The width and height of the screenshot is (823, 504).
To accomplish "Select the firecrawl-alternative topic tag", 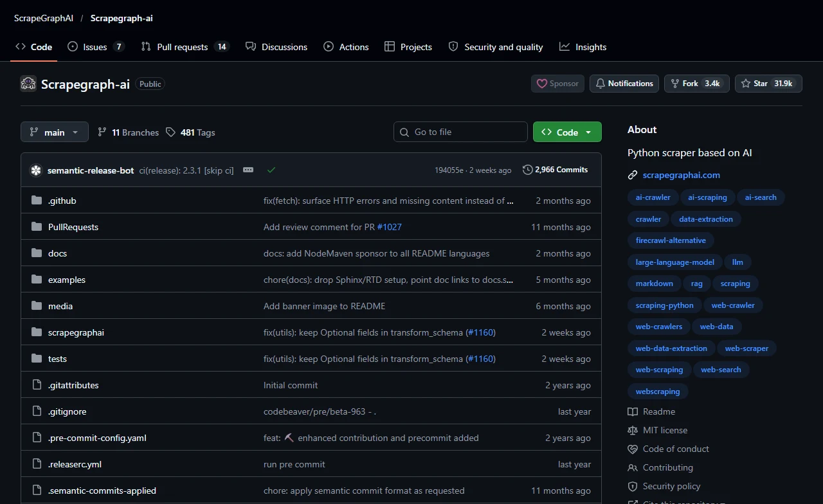I will (x=671, y=240).
